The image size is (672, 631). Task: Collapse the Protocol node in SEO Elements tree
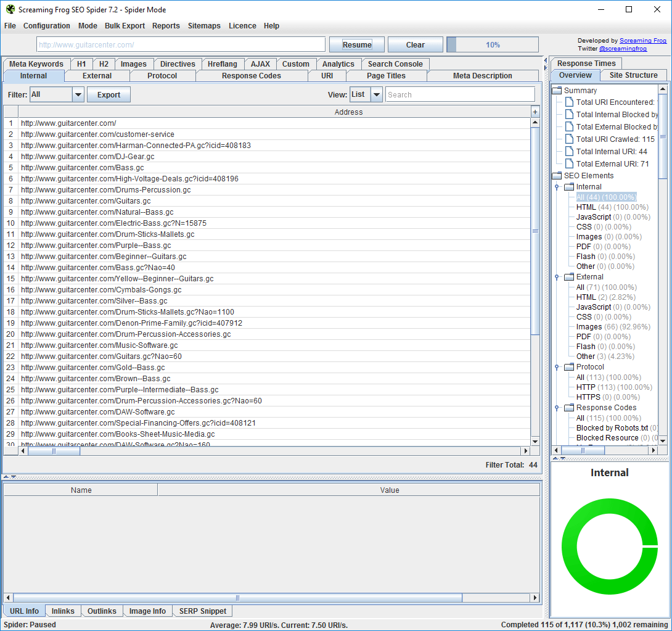click(x=557, y=367)
